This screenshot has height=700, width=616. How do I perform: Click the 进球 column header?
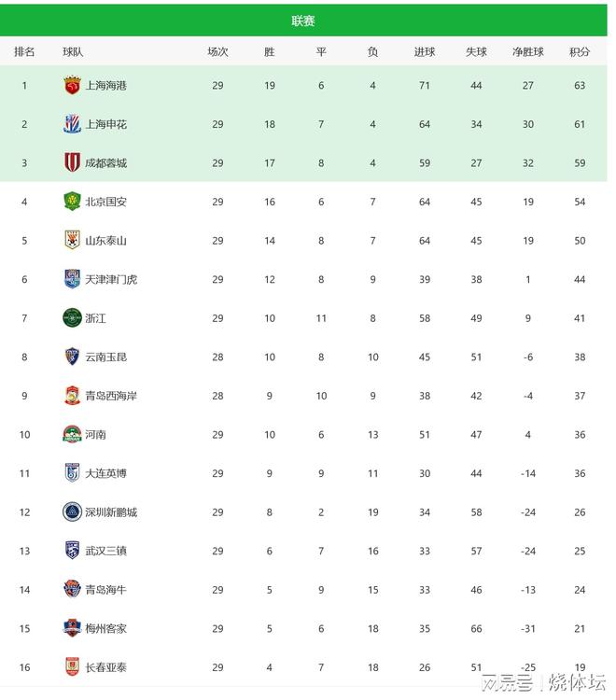425,52
